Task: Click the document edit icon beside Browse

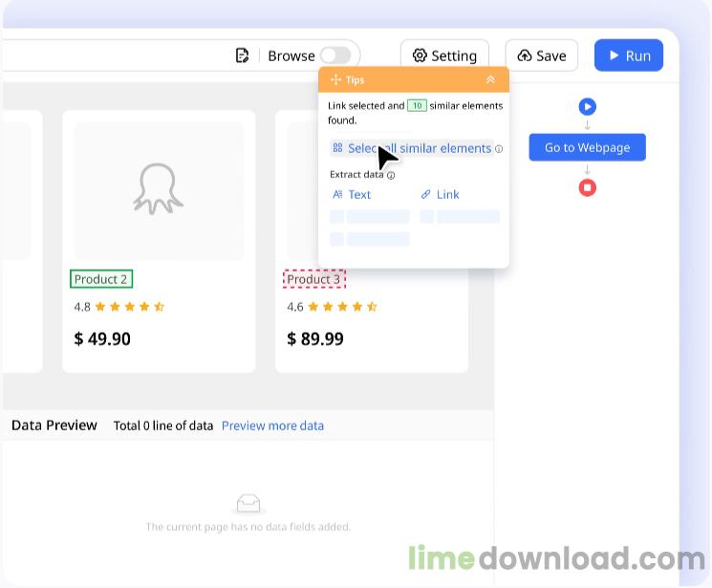Action: click(242, 55)
